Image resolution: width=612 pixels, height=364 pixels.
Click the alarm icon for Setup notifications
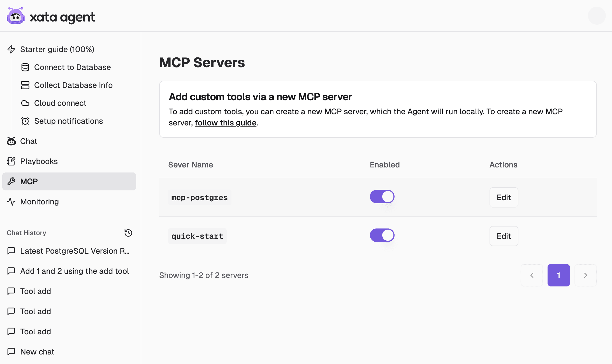25,121
